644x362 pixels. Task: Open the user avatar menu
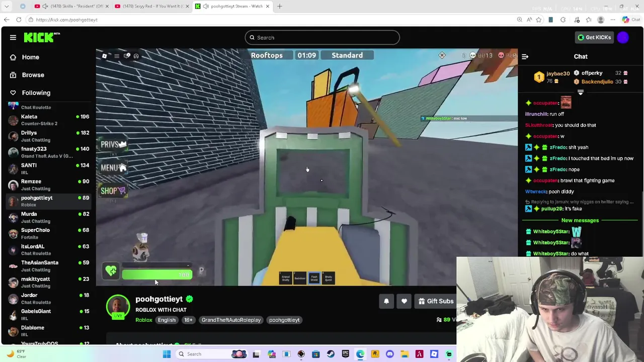coord(623,37)
